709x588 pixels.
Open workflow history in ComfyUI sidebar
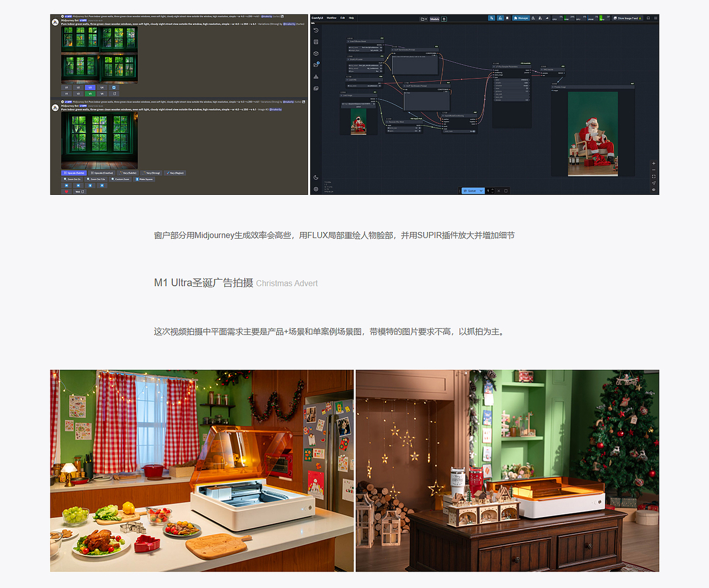316,31
